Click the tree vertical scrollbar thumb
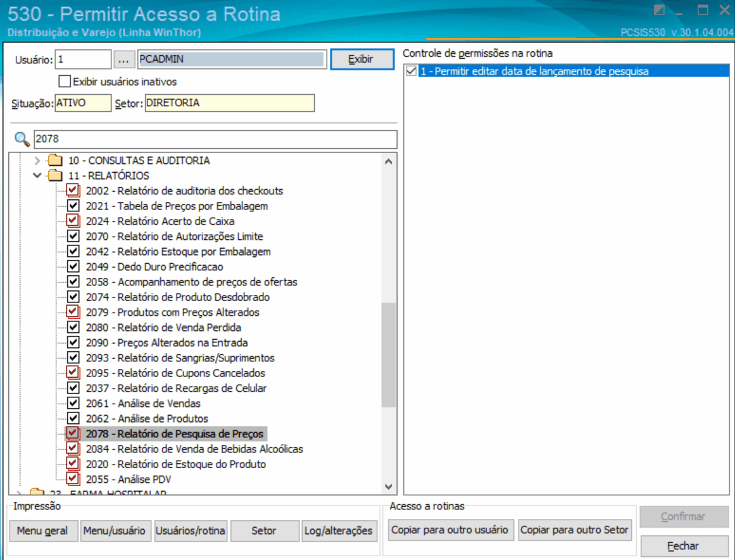Image resolution: width=735 pixels, height=560 pixels. pyautogui.click(x=389, y=355)
